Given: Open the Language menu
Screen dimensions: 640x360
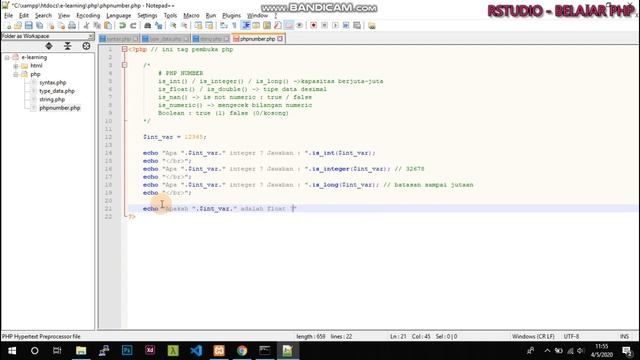Looking at the screenshot, I should (119, 16).
